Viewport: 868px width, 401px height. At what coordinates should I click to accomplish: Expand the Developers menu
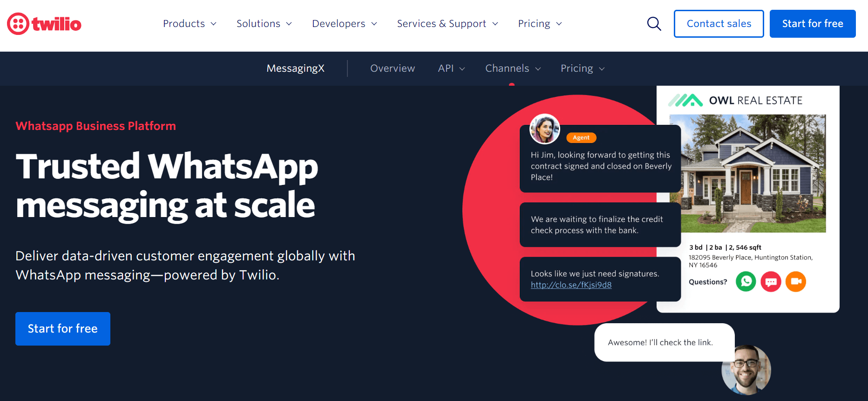pos(345,24)
